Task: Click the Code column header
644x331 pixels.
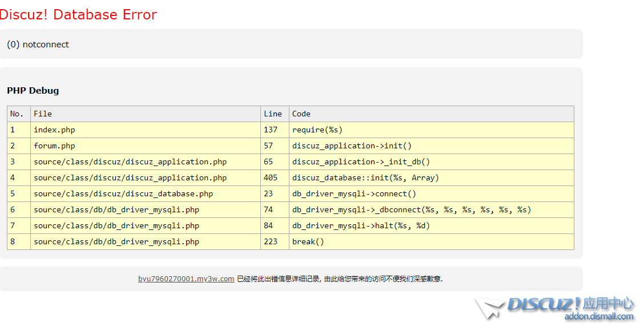Action: click(x=301, y=114)
